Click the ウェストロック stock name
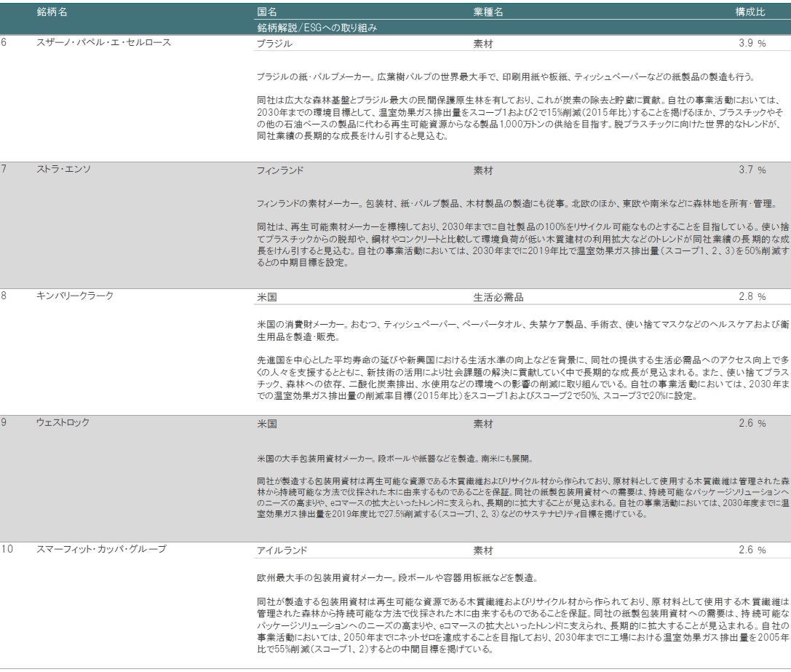Image resolution: width=791 pixels, height=672 pixels. tap(63, 423)
